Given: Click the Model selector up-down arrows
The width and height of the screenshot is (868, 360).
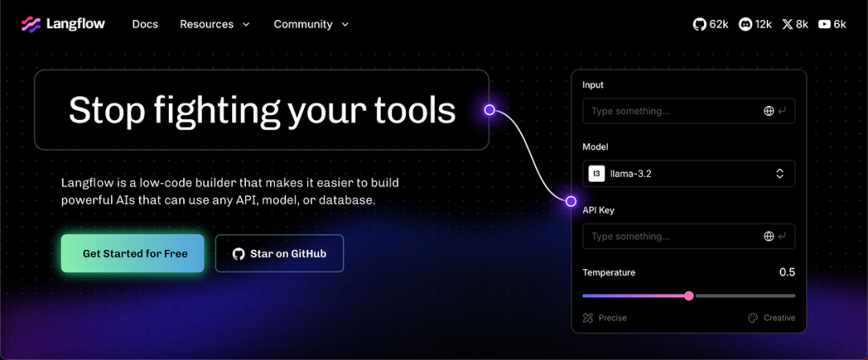Looking at the screenshot, I should [780, 174].
